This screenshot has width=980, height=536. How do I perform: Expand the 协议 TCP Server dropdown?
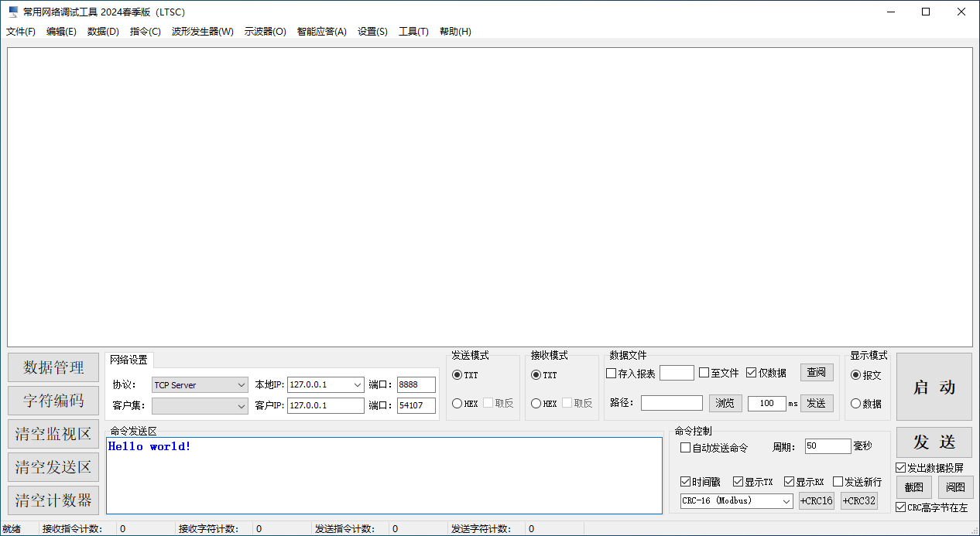242,385
